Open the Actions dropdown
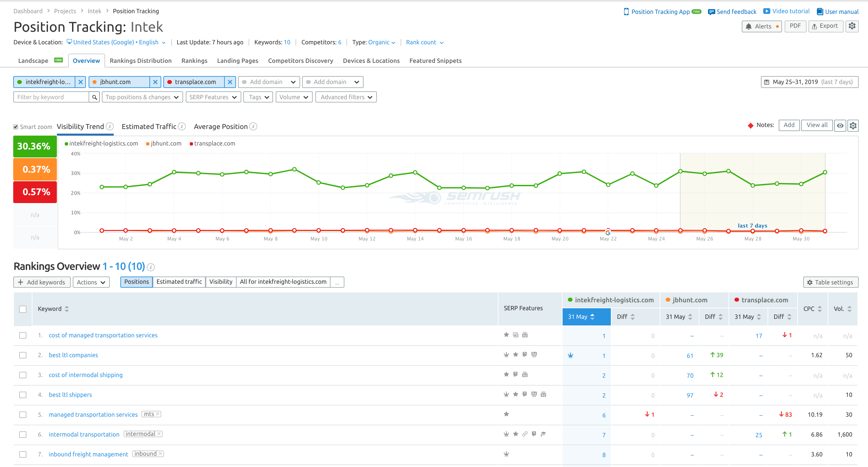This screenshot has width=868, height=467. [x=91, y=282]
